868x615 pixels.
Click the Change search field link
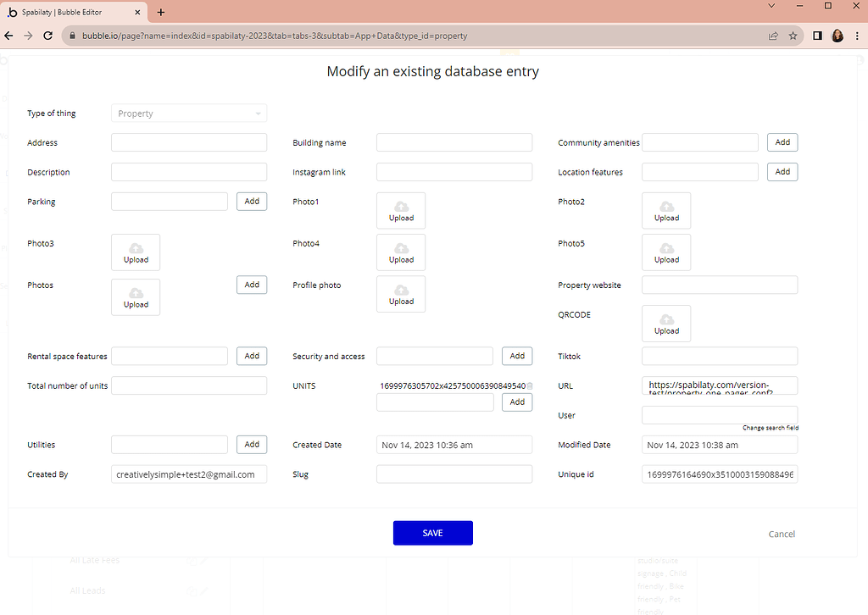[x=770, y=428]
